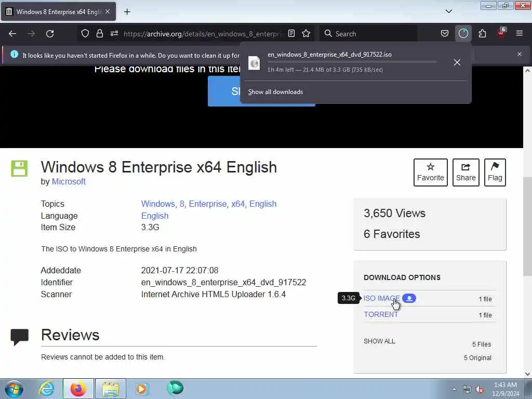Open the Windows topic link

click(x=158, y=204)
